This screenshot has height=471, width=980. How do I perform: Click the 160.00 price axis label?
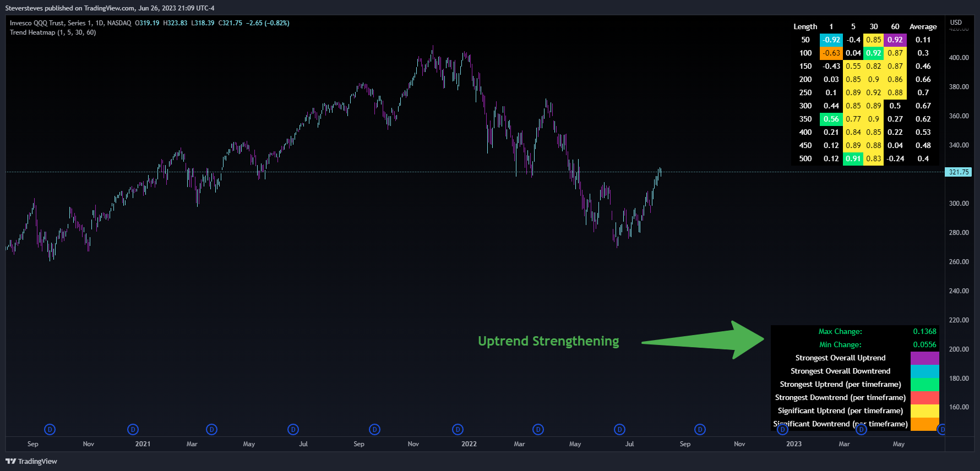click(x=959, y=407)
